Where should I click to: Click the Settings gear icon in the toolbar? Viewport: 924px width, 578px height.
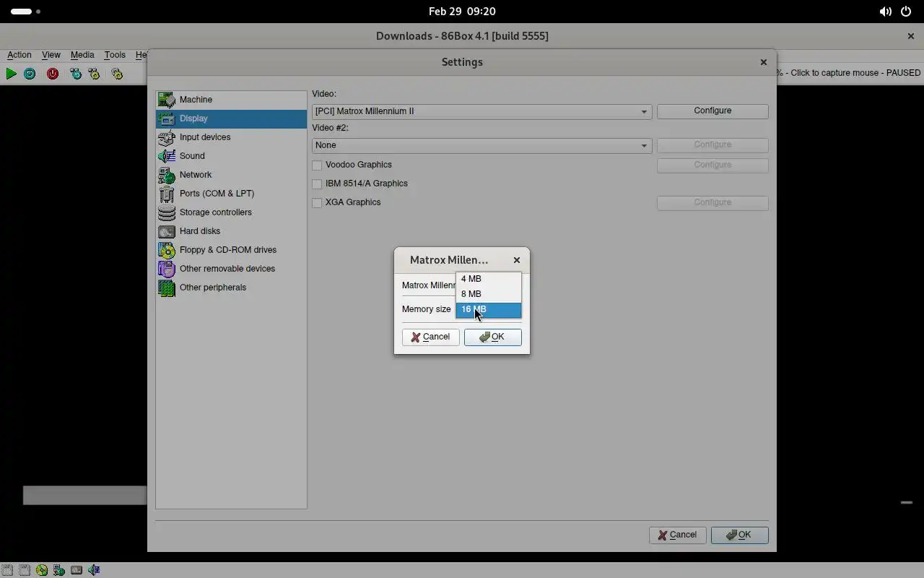pos(117,74)
